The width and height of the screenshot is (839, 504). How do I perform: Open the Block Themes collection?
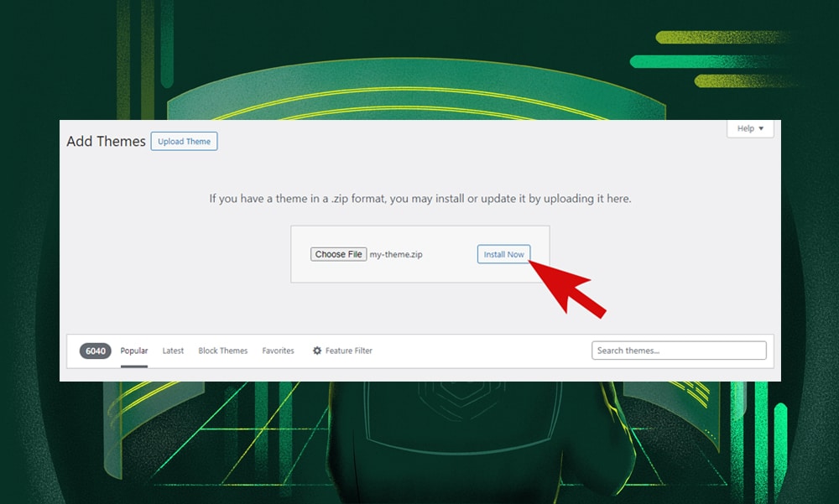coord(222,351)
